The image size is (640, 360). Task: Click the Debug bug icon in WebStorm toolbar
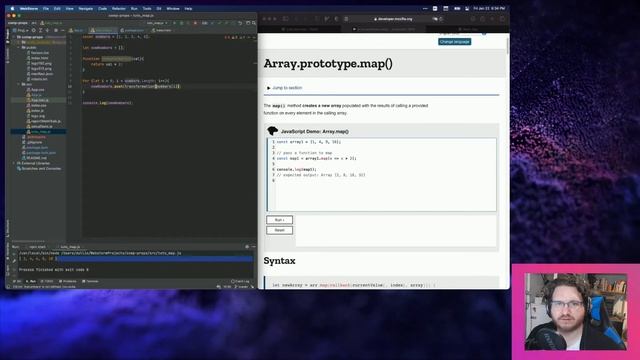[181, 23]
